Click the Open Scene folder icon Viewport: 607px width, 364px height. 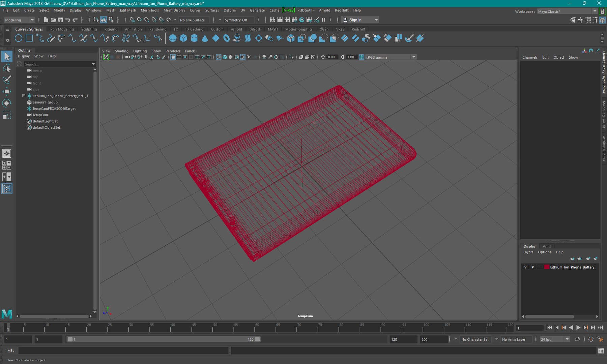click(x=53, y=20)
